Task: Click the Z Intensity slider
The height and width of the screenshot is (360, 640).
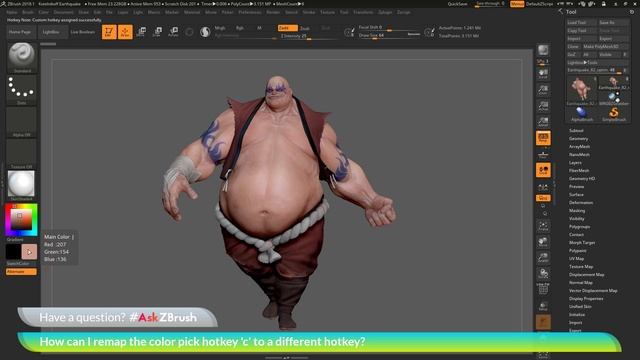Action: (309, 36)
